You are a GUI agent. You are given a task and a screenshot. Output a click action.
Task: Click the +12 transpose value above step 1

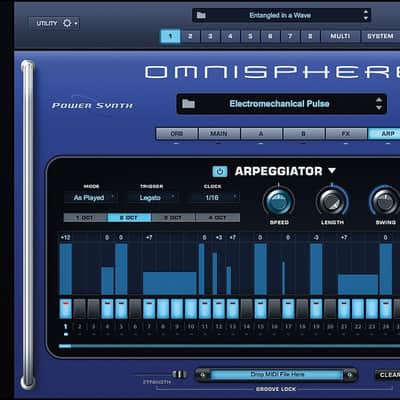click(65, 237)
